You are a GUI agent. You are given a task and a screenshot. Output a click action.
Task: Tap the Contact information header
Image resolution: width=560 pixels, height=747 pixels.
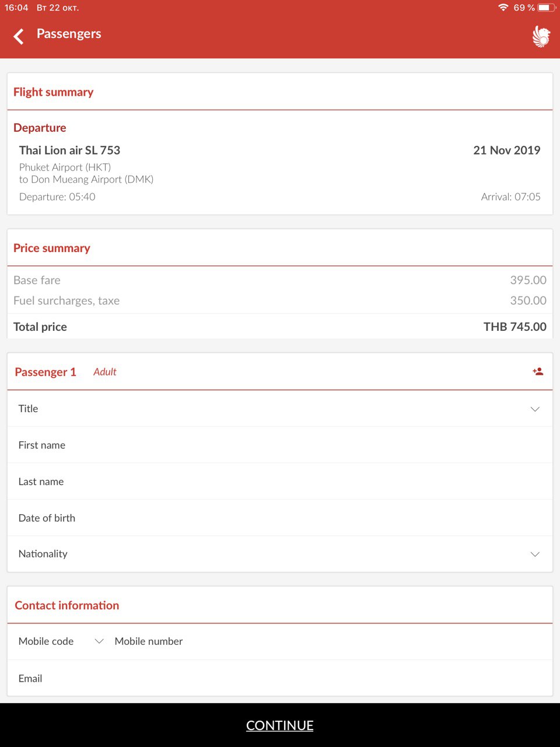click(x=67, y=605)
